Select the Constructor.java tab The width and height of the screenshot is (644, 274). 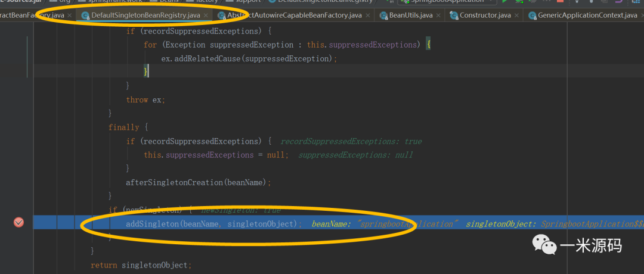tap(486, 15)
